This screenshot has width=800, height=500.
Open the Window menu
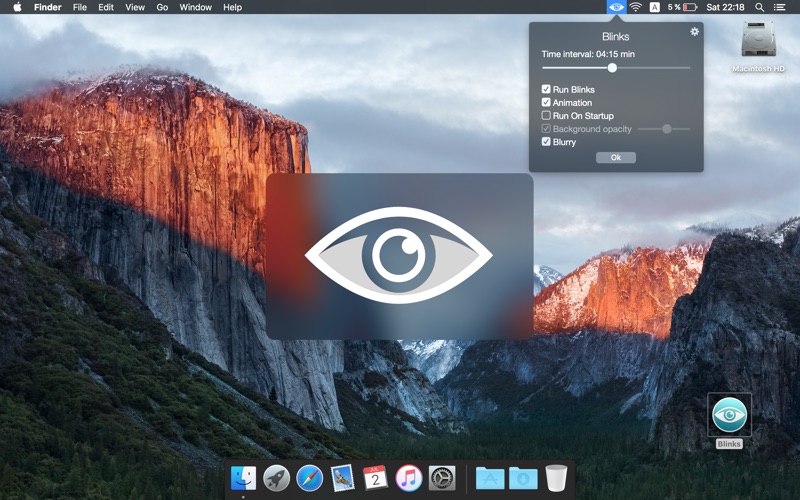coord(195,7)
